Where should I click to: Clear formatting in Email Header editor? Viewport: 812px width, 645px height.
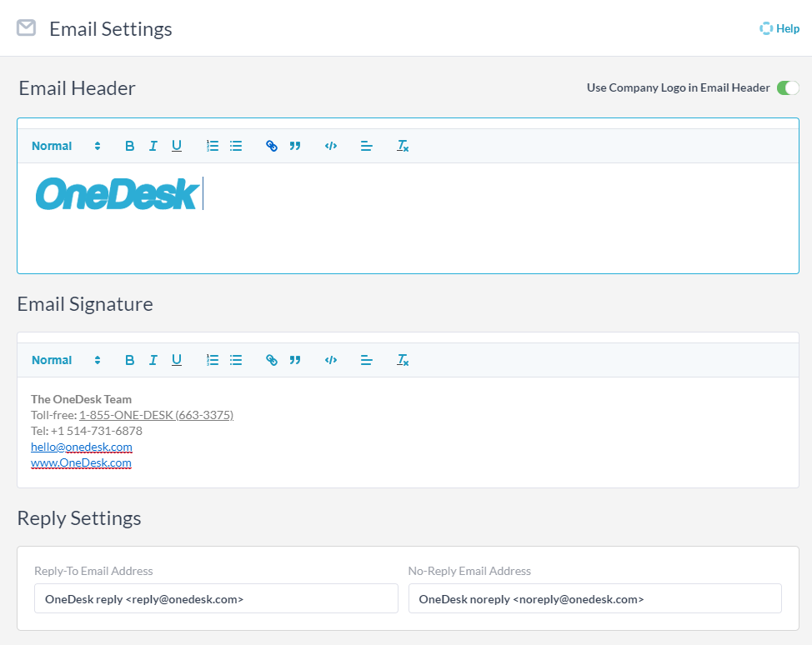click(403, 146)
